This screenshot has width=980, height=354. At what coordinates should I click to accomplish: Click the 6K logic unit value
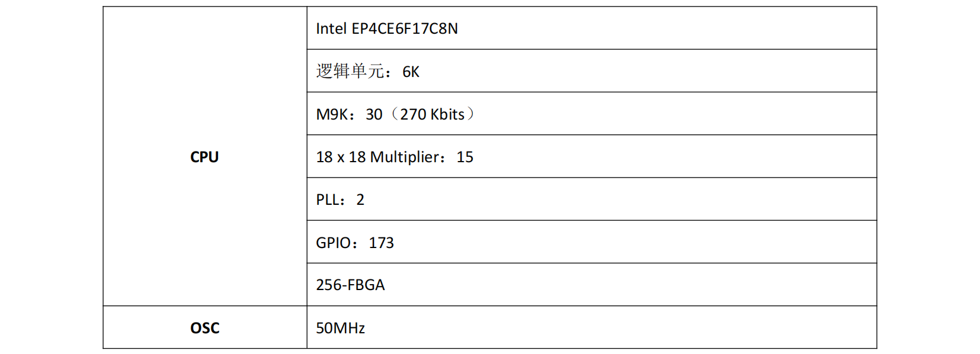pyautogui.click(x=411, y=72)
